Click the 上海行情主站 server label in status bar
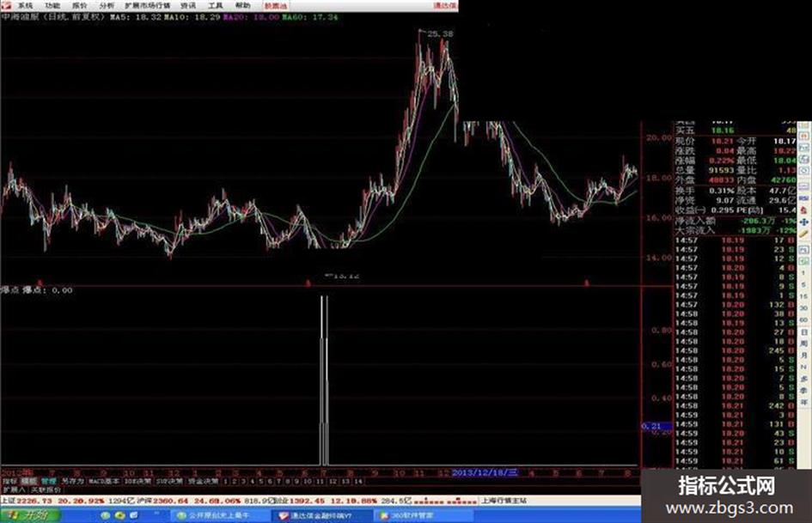Screen dimensions: 812x523 point(505,501)
